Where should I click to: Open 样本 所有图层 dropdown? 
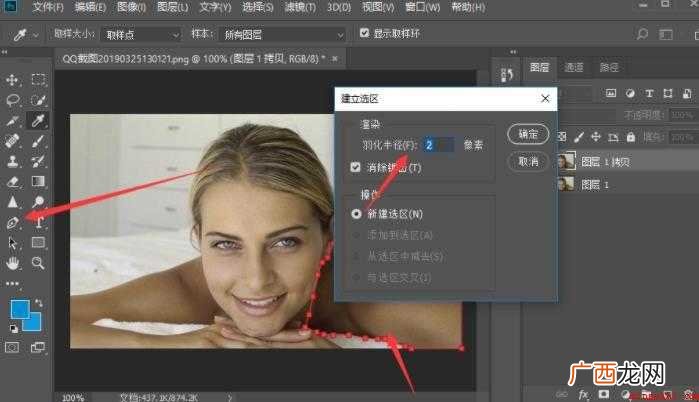point(283,35)
